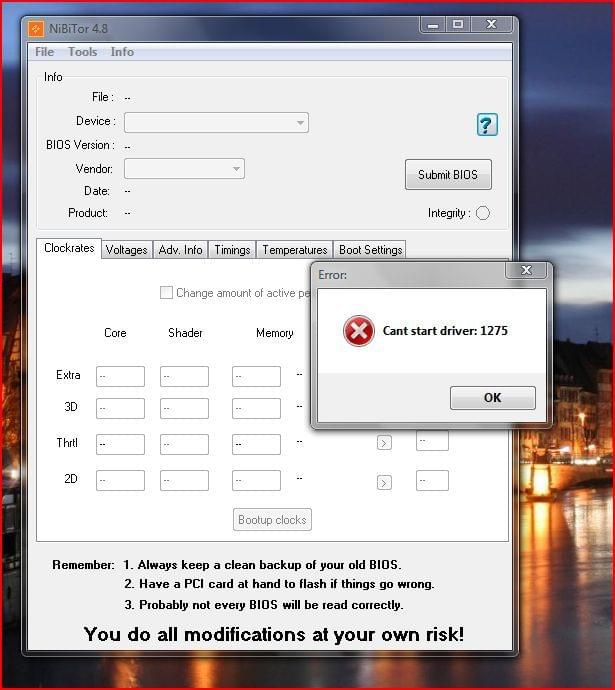
Task: Click the Extra Core clock field
Action: pyautogui.click(x=121, y=376)
